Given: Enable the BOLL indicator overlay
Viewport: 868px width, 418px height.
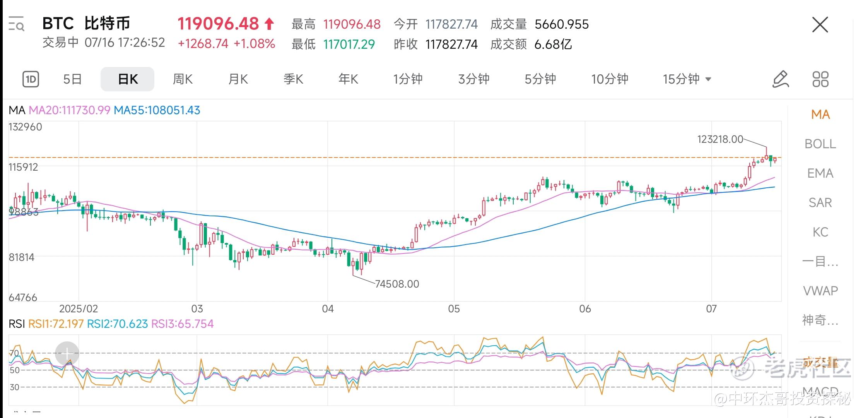Looking at the screenshot, I should [x=820, y=144].
